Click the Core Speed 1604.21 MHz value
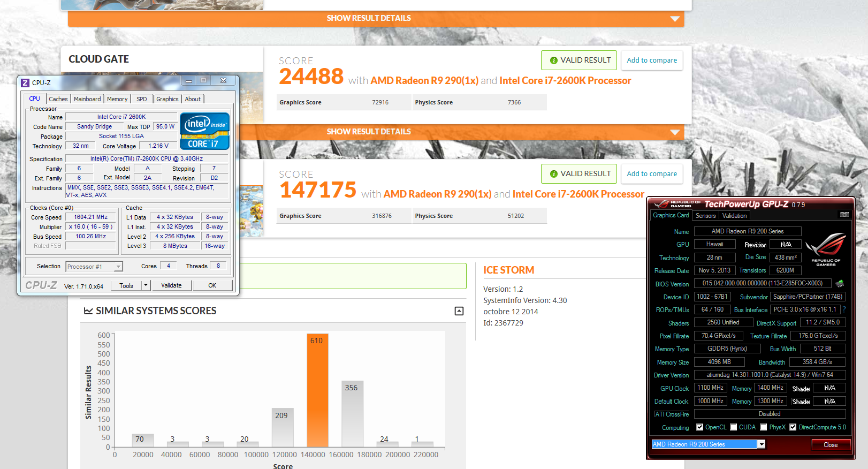868x469 pixels. point(91,217)
